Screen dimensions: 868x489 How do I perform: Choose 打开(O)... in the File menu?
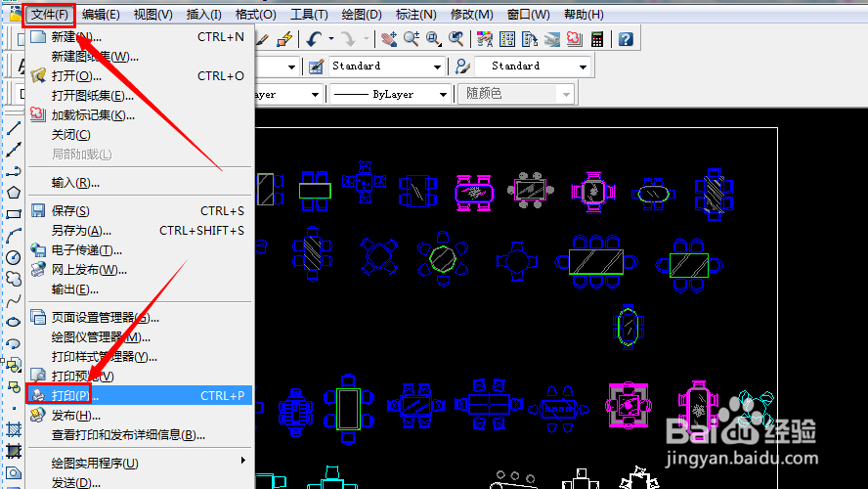pos(139,76)
